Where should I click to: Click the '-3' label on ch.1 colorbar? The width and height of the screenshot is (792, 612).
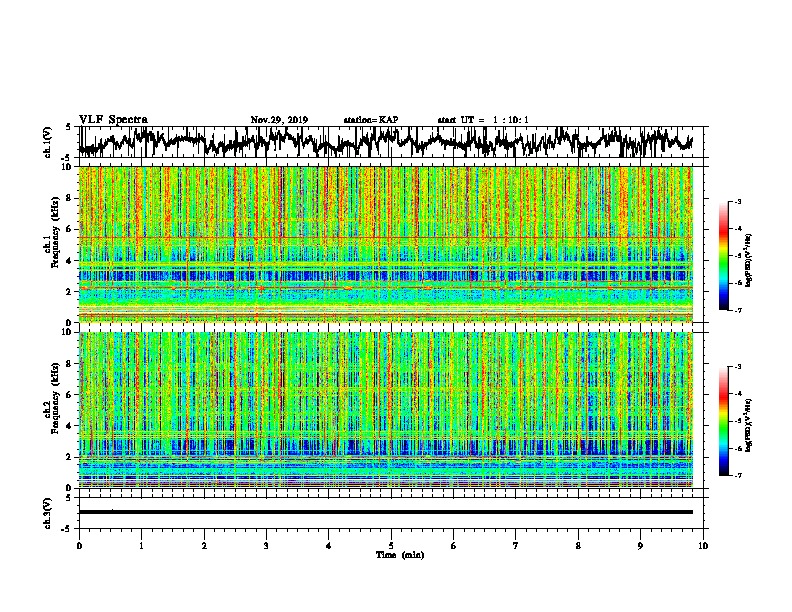(738, 202)
